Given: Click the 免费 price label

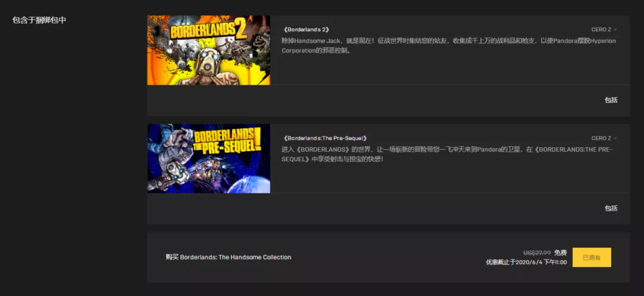Looking at the screenshot, I should pos(560,253).
